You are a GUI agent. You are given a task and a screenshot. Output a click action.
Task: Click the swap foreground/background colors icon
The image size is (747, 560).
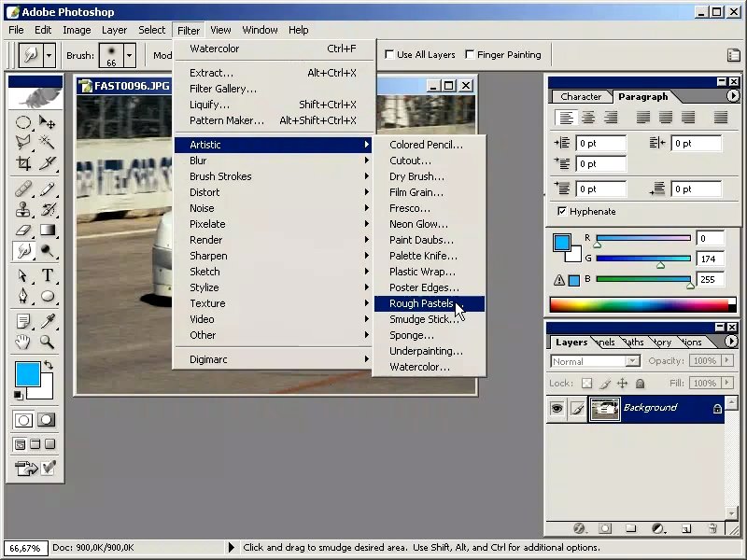(x=49, y=365)
